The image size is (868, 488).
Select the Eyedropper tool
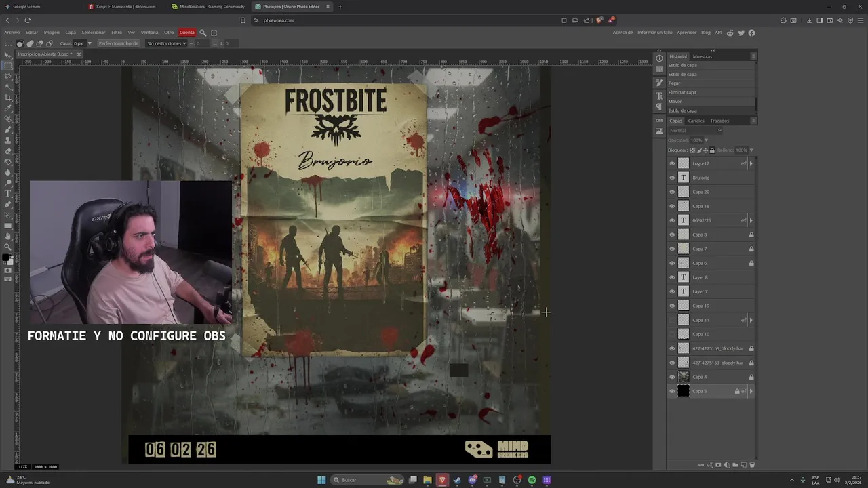(8, 108)
